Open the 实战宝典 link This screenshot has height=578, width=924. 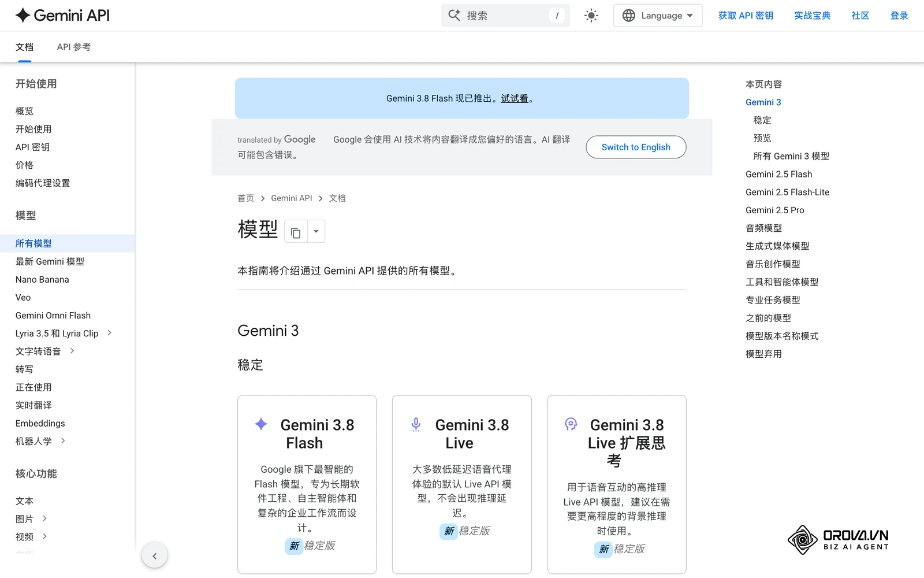tap(812, 16)
